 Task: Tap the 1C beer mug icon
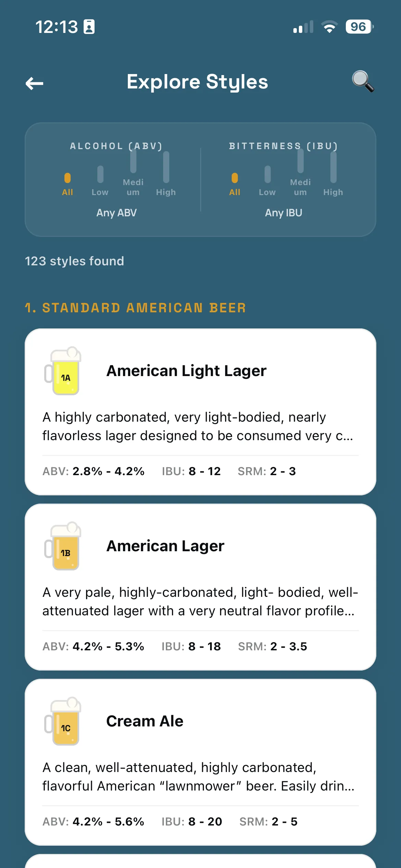tap(63, 721)
